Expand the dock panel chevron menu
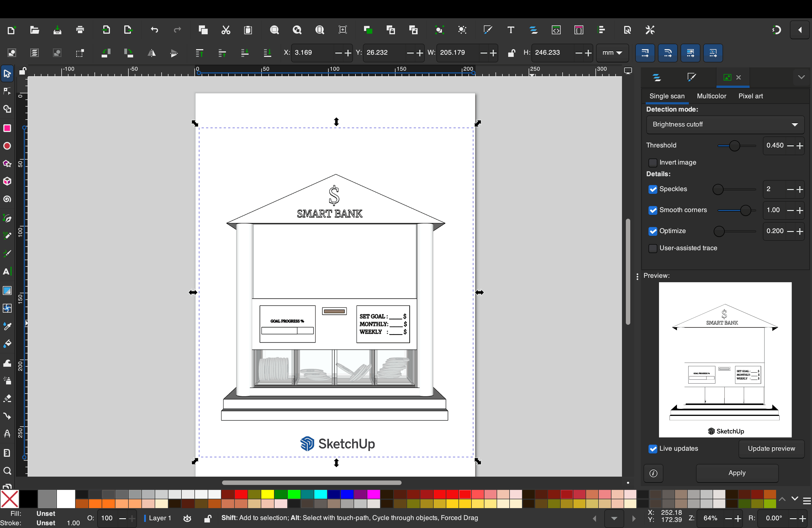The width and height of the screenshot is (812, 528). coord(801,77)
